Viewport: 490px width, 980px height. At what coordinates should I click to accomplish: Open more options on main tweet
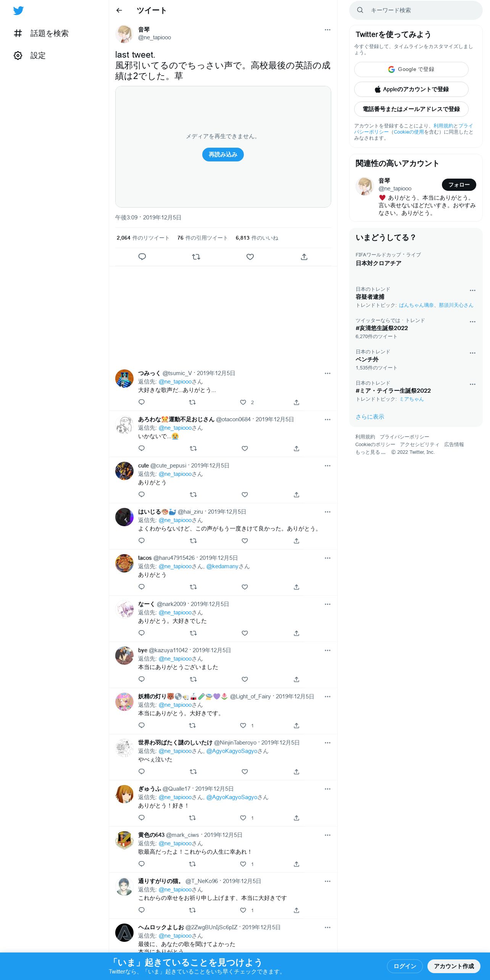(327, 30)
